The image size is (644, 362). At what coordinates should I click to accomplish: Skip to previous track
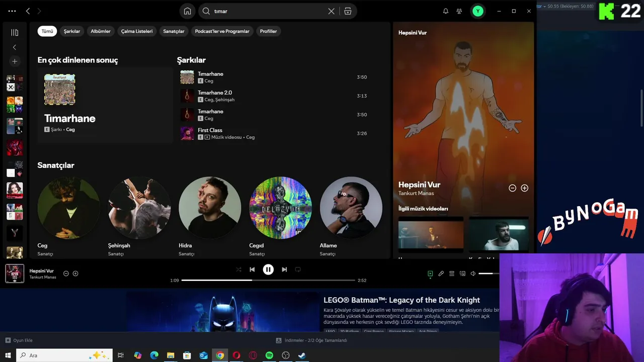(252, 269)
